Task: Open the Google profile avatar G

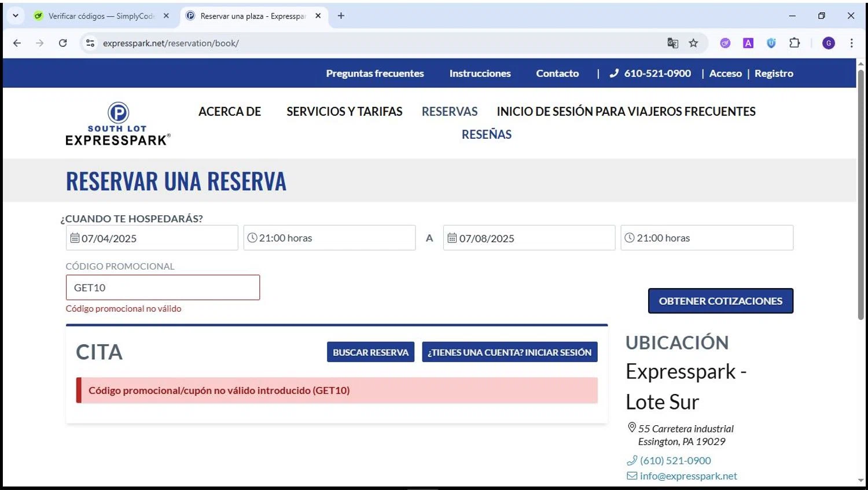Action: 829,43
